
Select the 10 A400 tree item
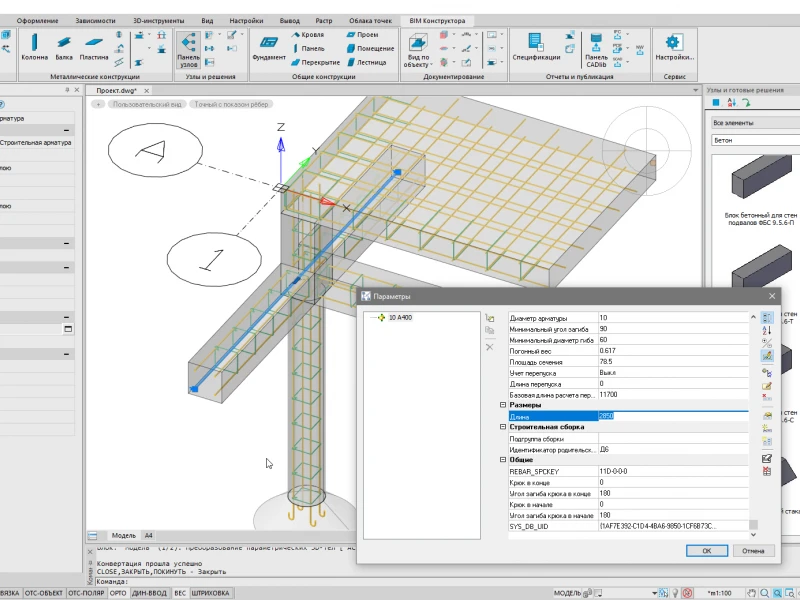coord(400,317)
